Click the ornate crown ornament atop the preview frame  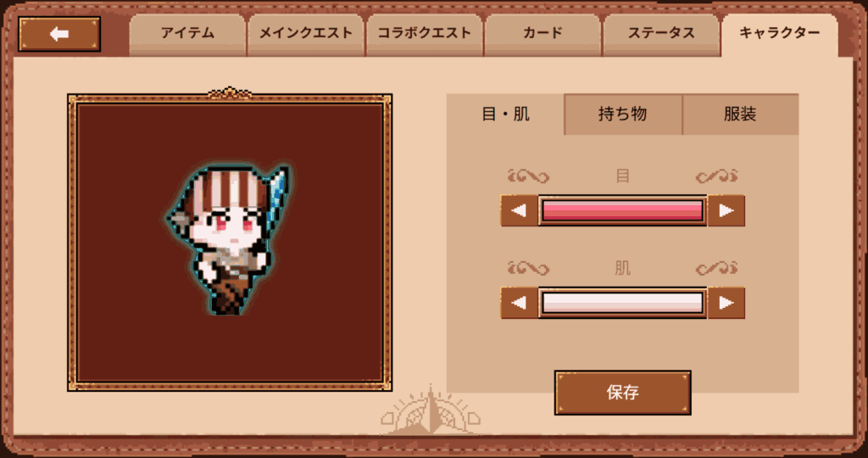point(230,93)
